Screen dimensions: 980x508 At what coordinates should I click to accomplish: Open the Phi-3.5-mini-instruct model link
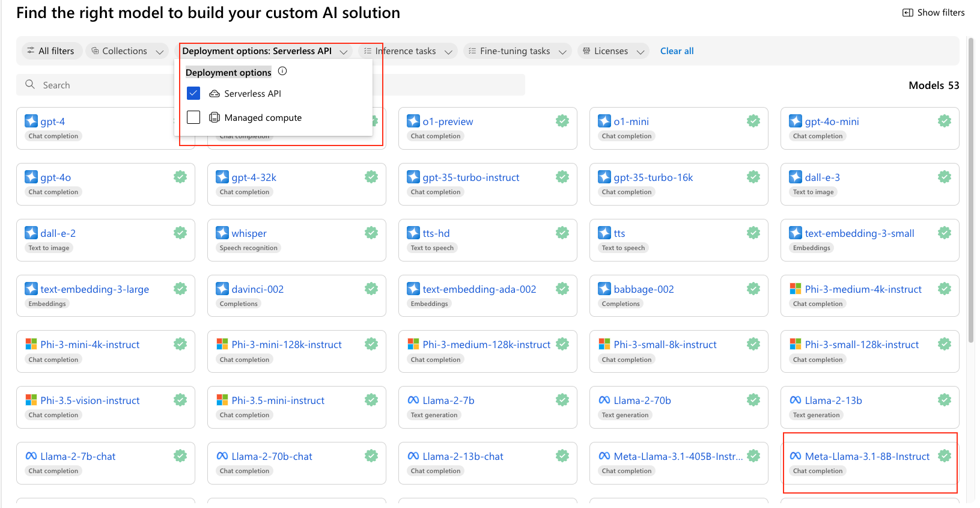click(x=278, y=400)
